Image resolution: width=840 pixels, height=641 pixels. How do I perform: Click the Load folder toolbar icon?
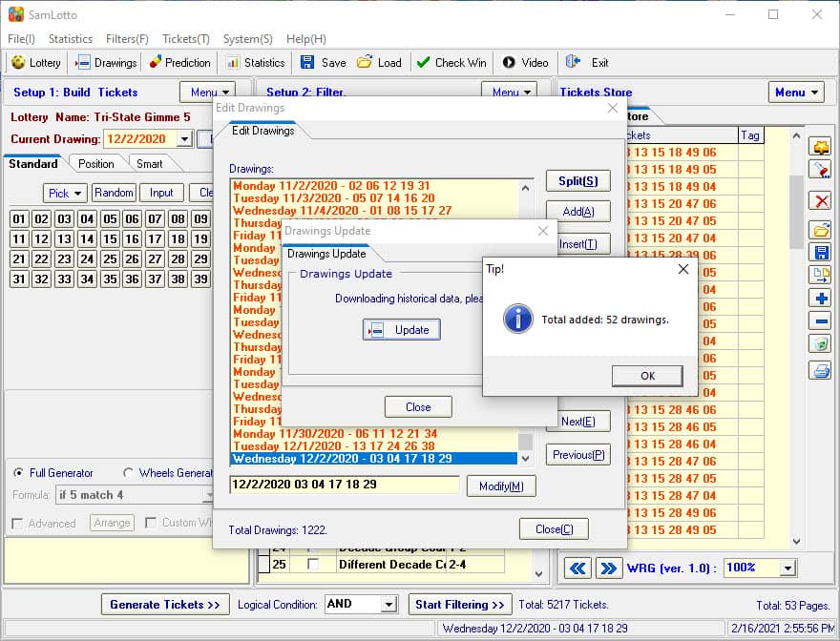point(365,62)
